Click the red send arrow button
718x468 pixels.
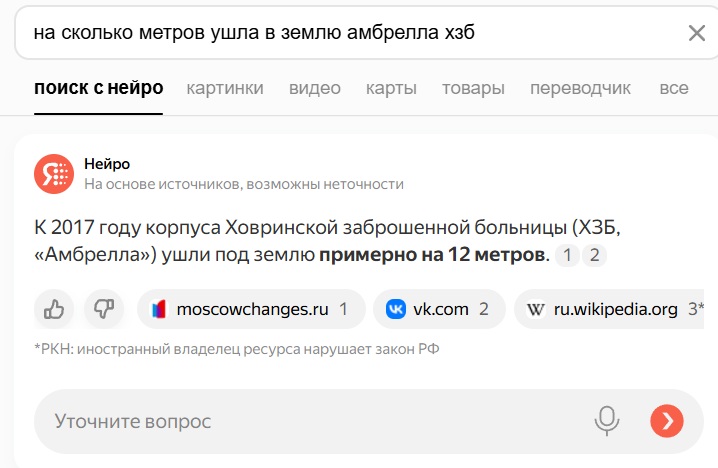(667, 421)
